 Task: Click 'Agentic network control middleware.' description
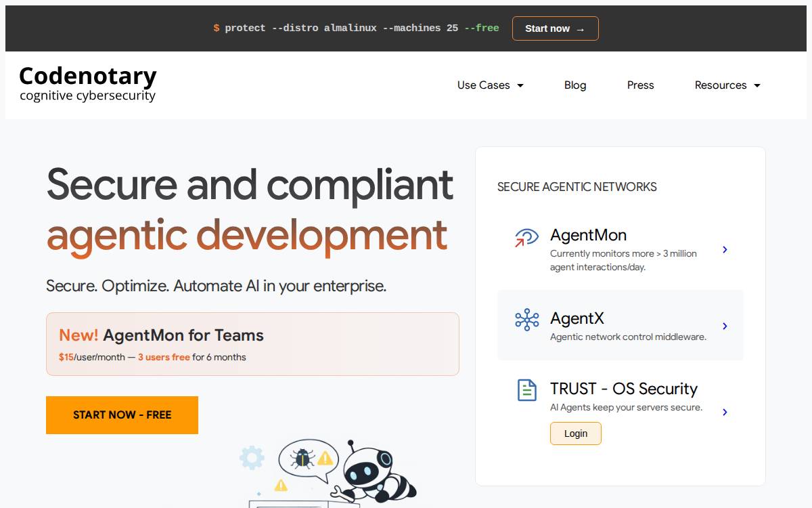(628, 337)
